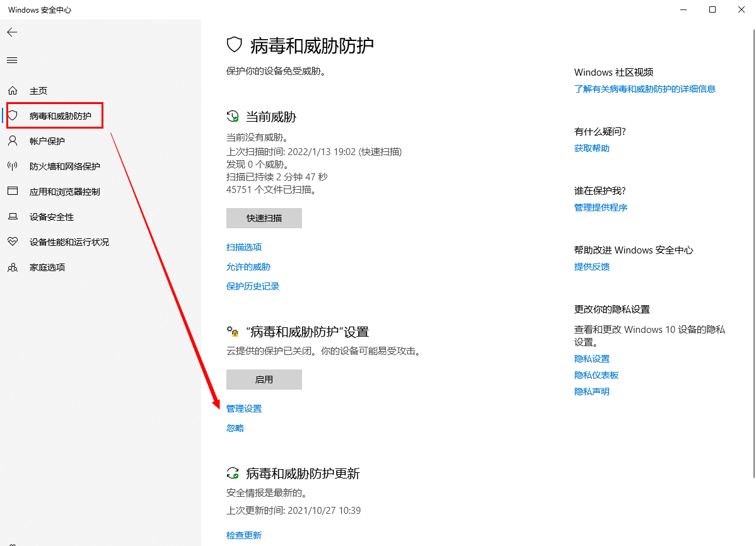This screenshot has width=756, height=546.
Task: Click the laptop icon for 设备安全性
Action: click(13, 216)
